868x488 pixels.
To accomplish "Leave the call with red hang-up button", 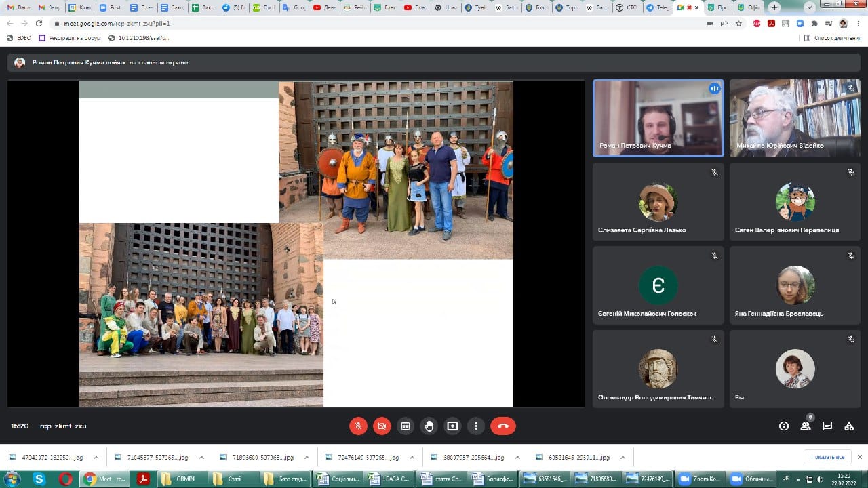I will (x=502, y=426).
